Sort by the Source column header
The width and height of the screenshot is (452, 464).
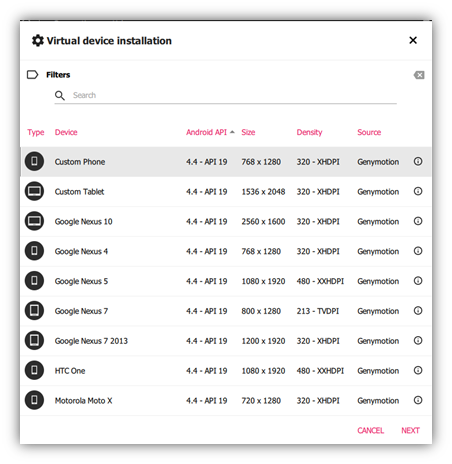[x=369, y=132]
